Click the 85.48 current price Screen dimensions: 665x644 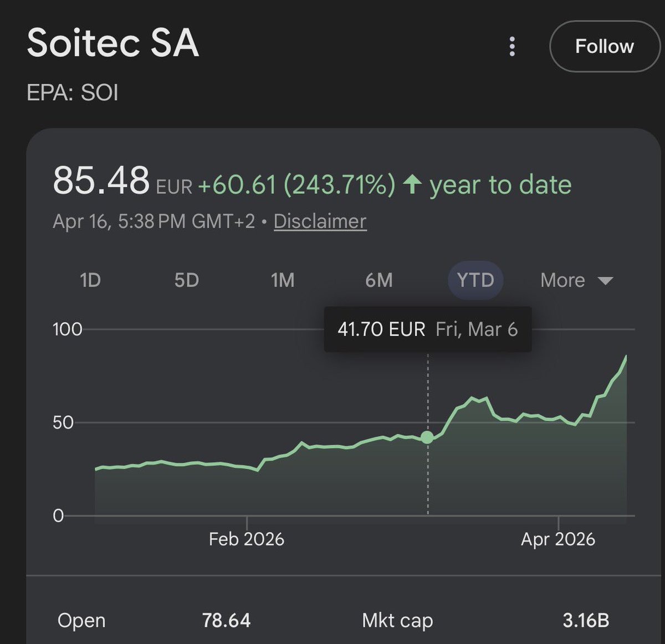[x=101, y=181]
